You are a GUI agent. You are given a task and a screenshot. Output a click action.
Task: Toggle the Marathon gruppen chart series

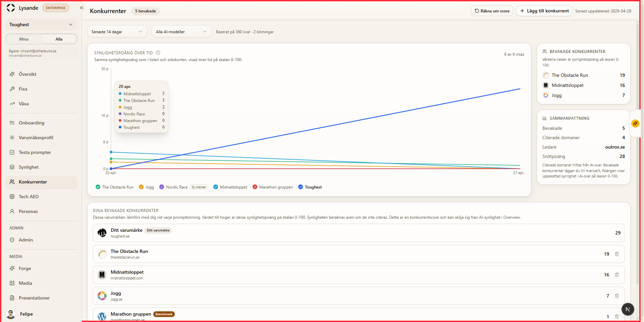[x=273, y=187]
